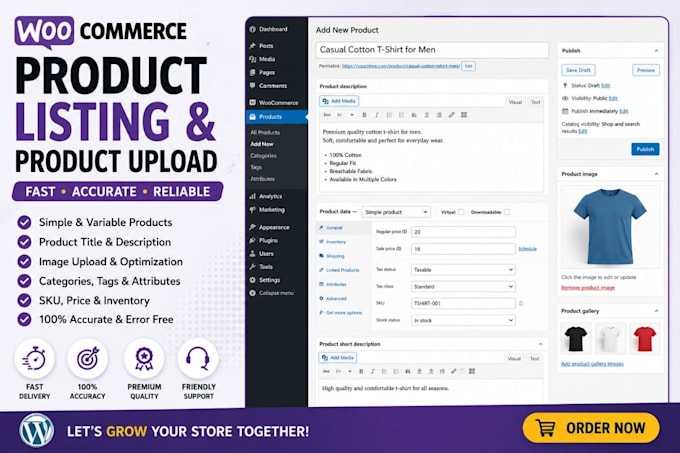Open All Products submenu item
Viewport: 680px width, 453px height.
(x=265, y=133)
